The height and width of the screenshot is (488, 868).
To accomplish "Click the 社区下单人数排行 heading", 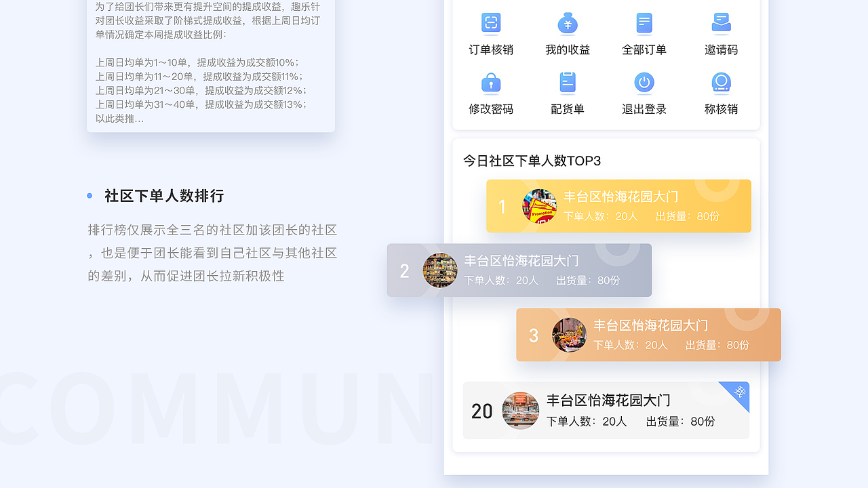I will pyautogui.click(x=164, y=196).
